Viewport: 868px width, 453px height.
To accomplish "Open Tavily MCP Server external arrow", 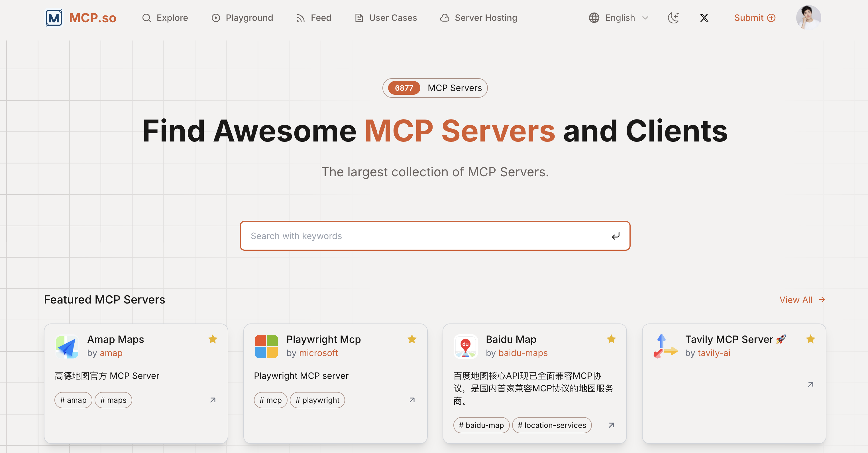I will (810, 384).
